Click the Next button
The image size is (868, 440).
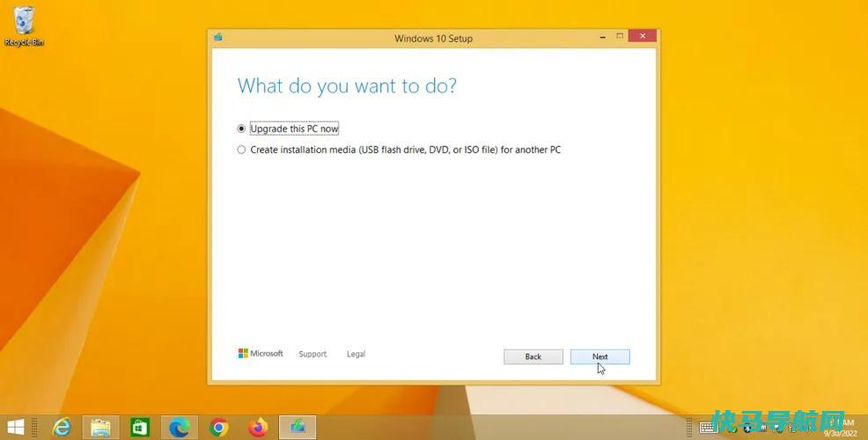click(600, 356)
